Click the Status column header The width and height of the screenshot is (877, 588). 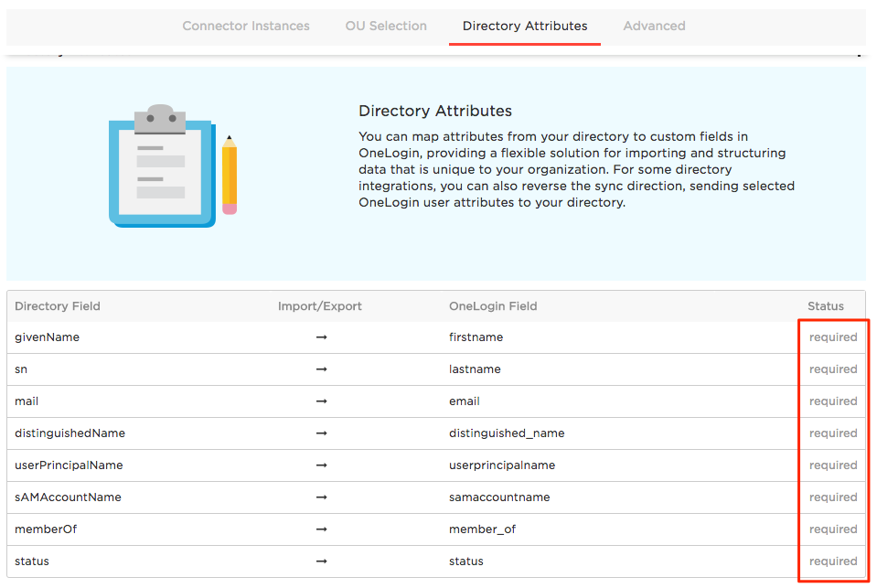[x=826, y=306]
